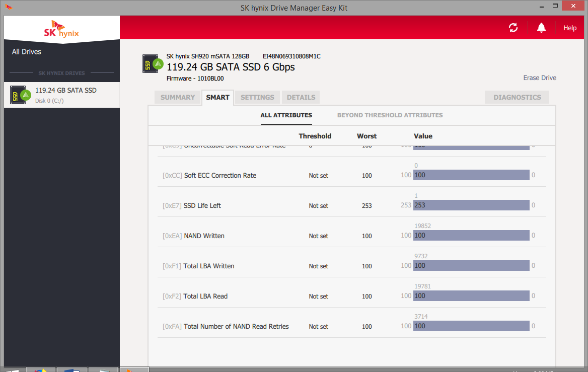Minimize the Drive Manager window
Image resolution: width=588 pixels, height=372 pixels.
tap(542, 7)
